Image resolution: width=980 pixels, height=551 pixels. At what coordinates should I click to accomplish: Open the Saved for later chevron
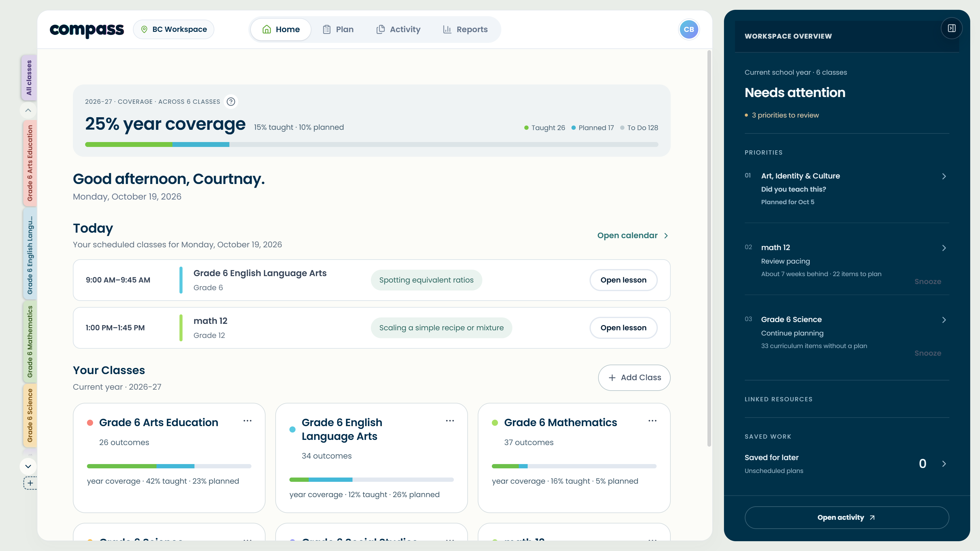(944, 463)
